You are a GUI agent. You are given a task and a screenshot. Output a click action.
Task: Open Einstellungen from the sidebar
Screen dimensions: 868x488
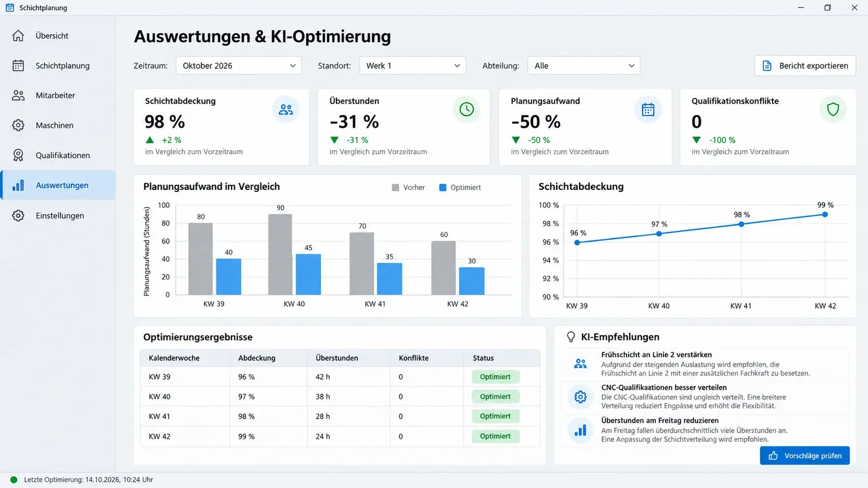coord(58,215)
